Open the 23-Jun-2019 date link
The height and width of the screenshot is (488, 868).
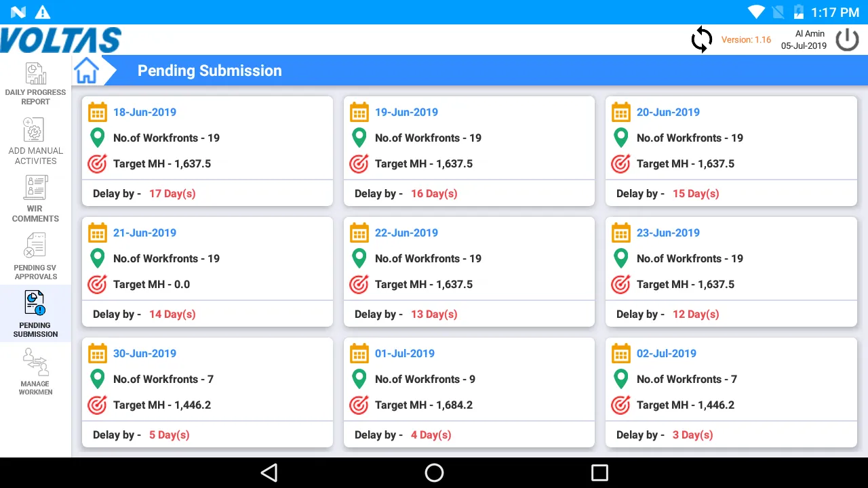click(x=668, y=233)
